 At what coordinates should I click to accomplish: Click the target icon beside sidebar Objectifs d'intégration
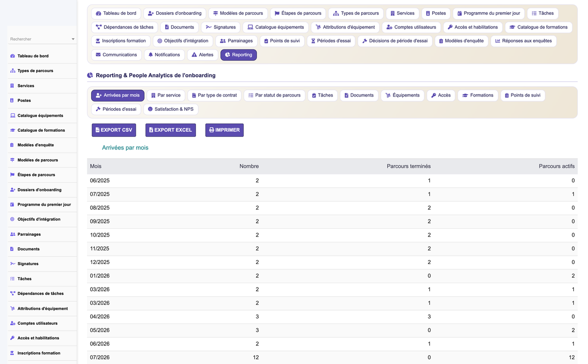(x=12, y=219)
